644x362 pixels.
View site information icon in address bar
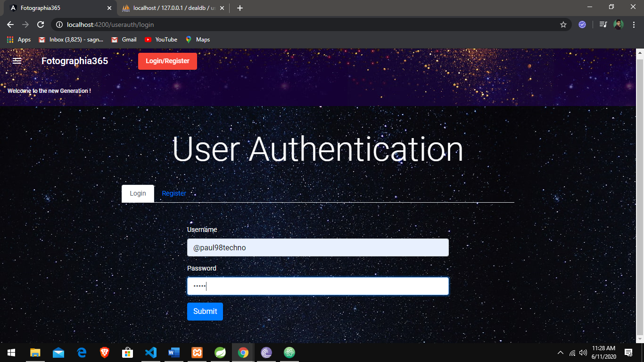59,25
